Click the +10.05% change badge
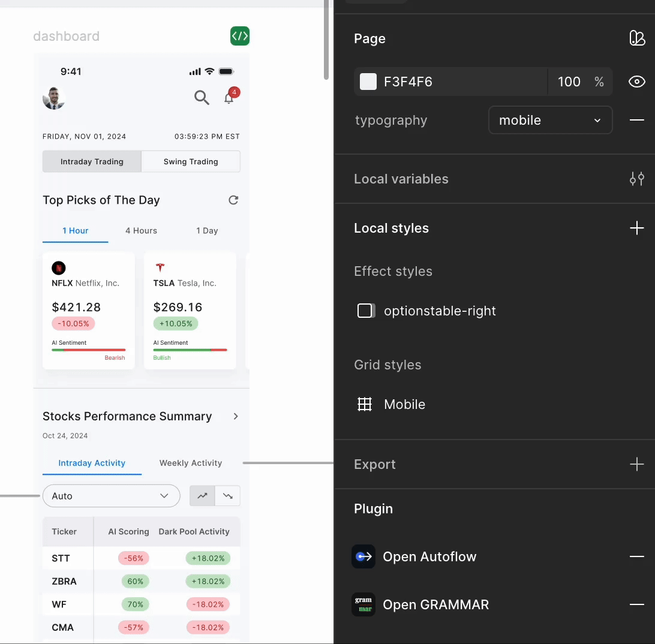655x644 pixels. pyautogui.click(x=175, y=324)
